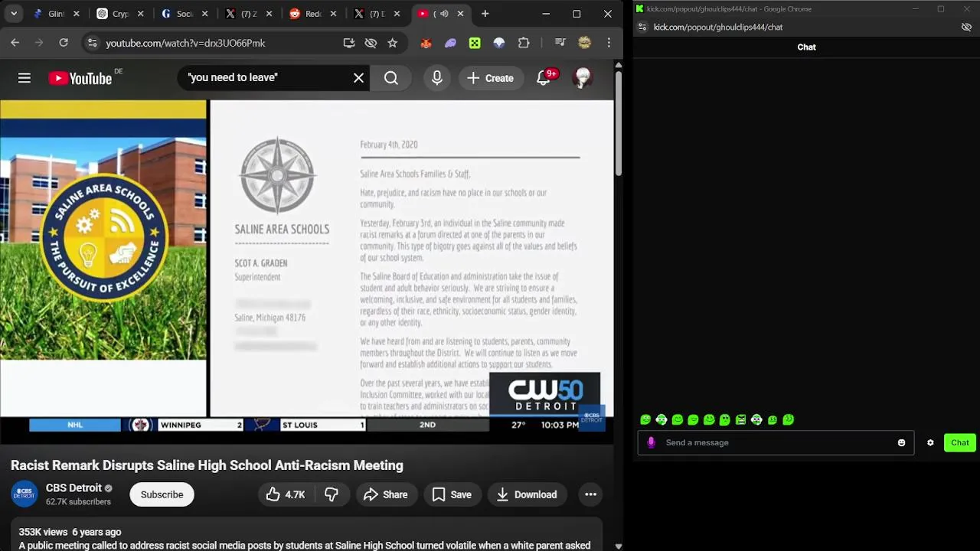
Task: Open Chrome three-dot menu
Action: click(609, 43)
